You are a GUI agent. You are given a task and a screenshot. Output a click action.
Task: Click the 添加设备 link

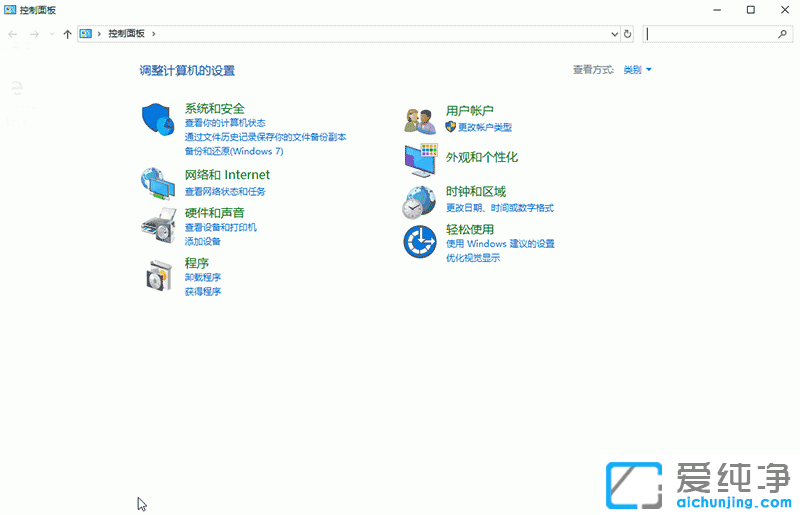(x=203, y=241)
